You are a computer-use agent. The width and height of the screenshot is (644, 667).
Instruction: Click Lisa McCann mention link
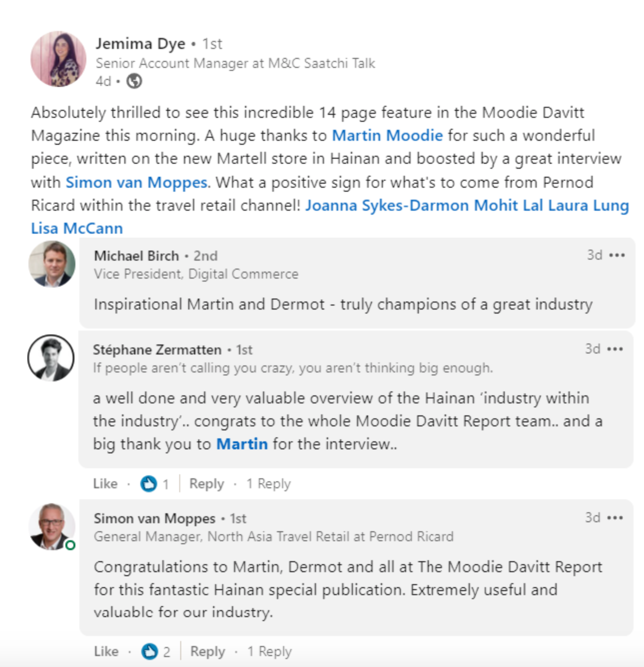click(77, 228)
